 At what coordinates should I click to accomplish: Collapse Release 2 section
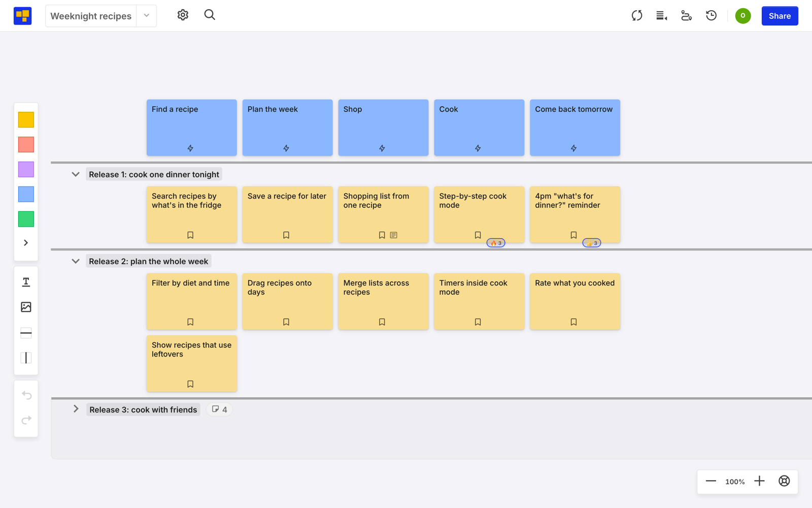tap(76, 261)
